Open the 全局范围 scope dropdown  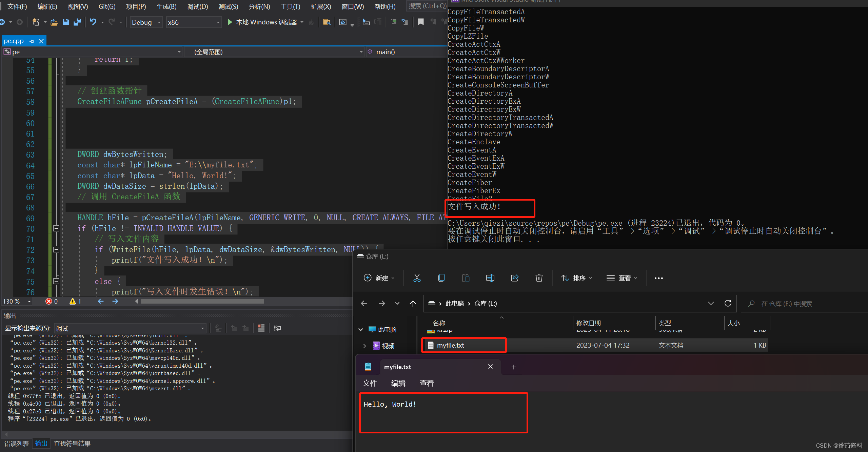274,52
